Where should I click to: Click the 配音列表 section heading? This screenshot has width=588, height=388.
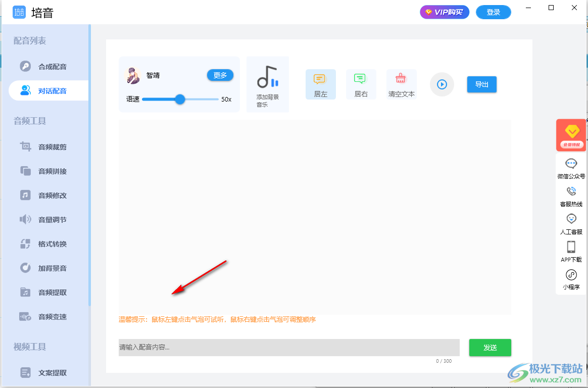30,40
